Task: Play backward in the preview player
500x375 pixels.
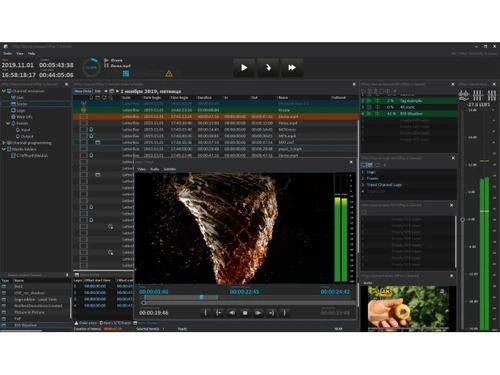Action: point(232,313)
